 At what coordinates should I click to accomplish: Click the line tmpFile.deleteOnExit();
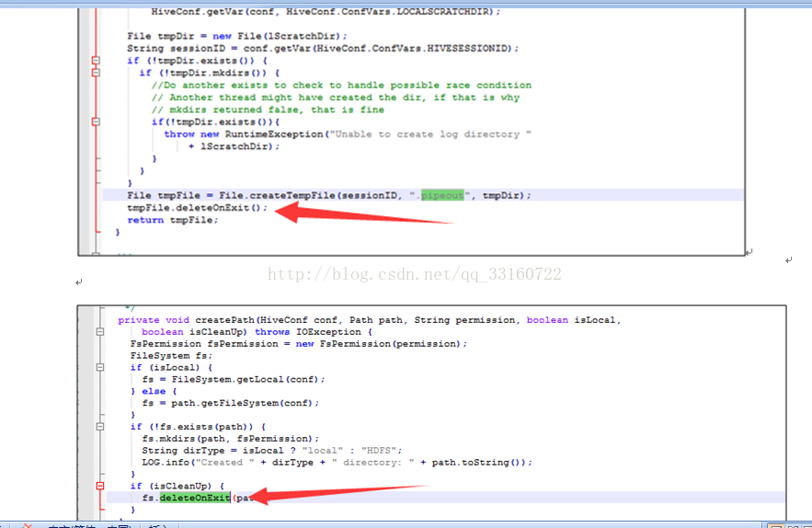tap(198, 208)
